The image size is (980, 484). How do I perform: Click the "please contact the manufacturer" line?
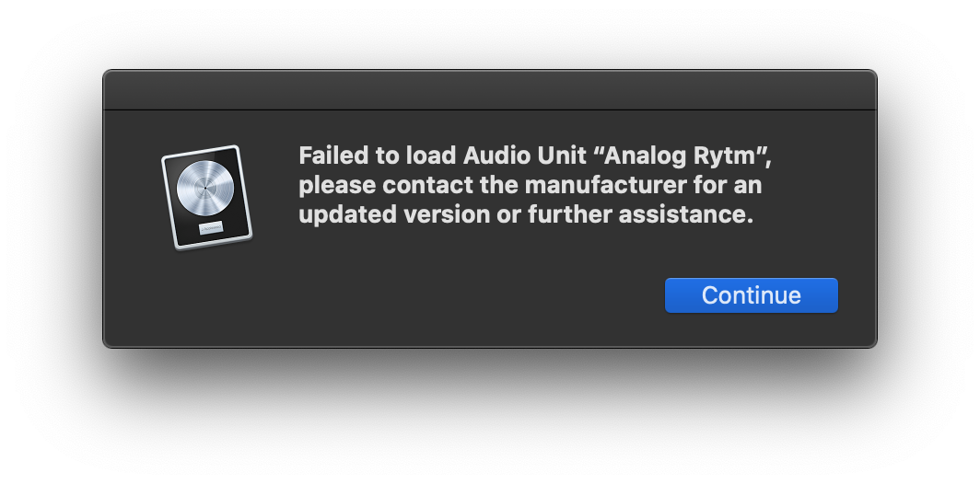pyautogui.click(x=530, y=186)
